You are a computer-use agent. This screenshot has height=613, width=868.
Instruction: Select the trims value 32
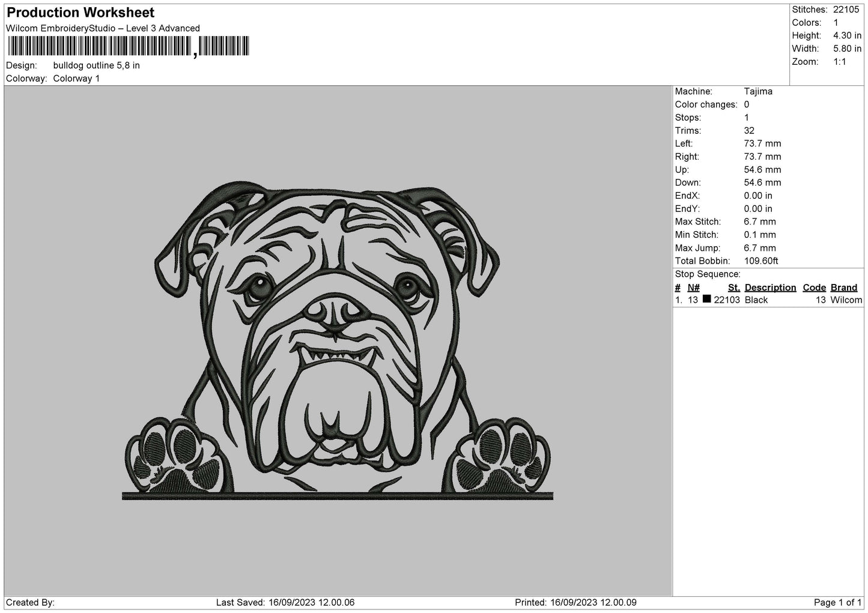coord(749,131)
